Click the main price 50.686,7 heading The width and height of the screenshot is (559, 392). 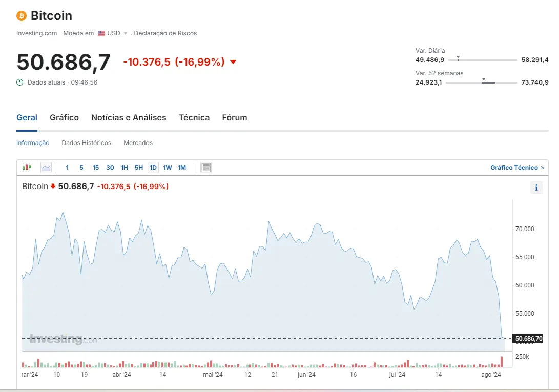click(x=64, y=63)
